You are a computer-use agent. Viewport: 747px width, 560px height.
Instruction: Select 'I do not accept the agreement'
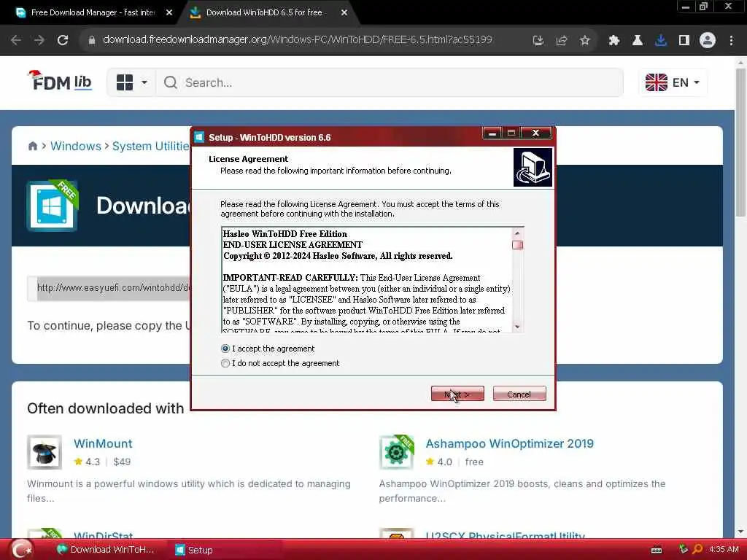coord(225,363)
